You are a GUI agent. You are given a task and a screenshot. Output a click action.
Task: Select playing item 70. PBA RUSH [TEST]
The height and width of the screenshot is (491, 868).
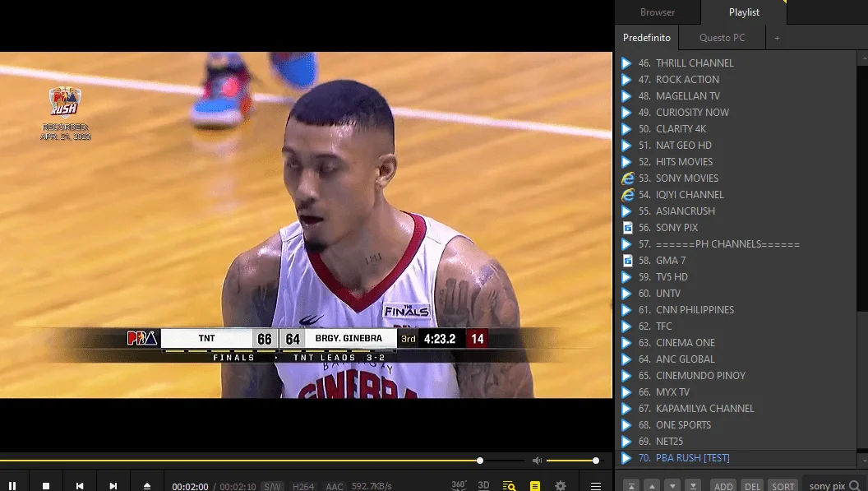(x=737, y=458)
